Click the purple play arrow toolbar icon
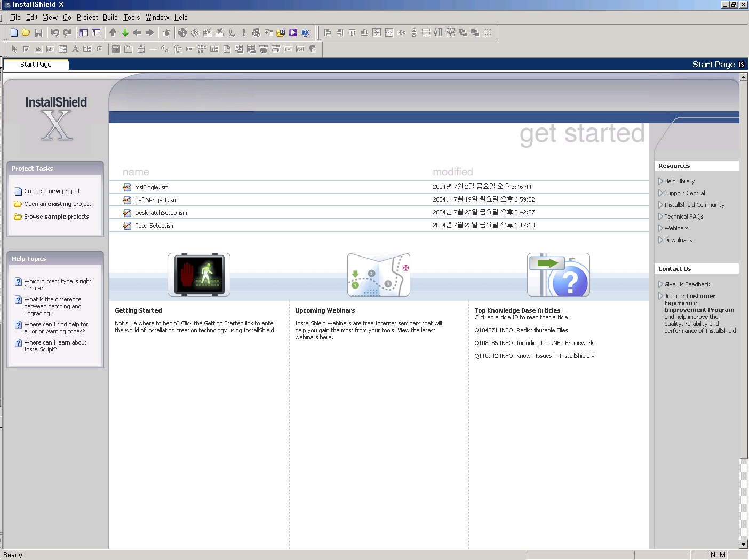This screenshot has width=749, height=560. 293,33
